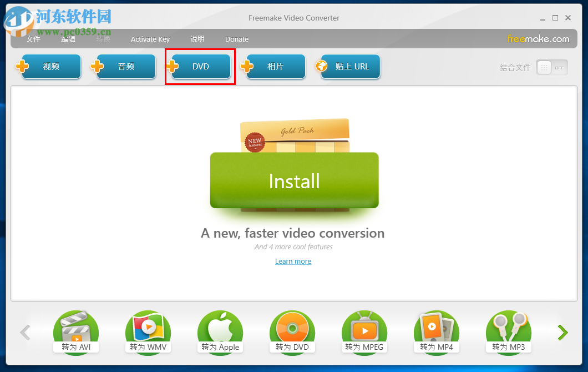
Task: Open the 编辑 menu
Action: tap(68, 39)
